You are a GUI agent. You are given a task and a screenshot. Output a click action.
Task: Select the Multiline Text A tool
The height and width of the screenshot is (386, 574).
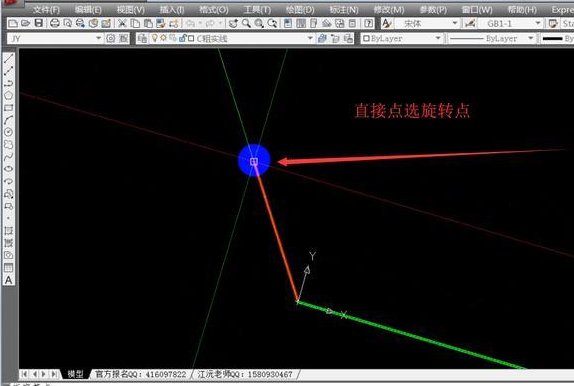(x=8, y=280)
